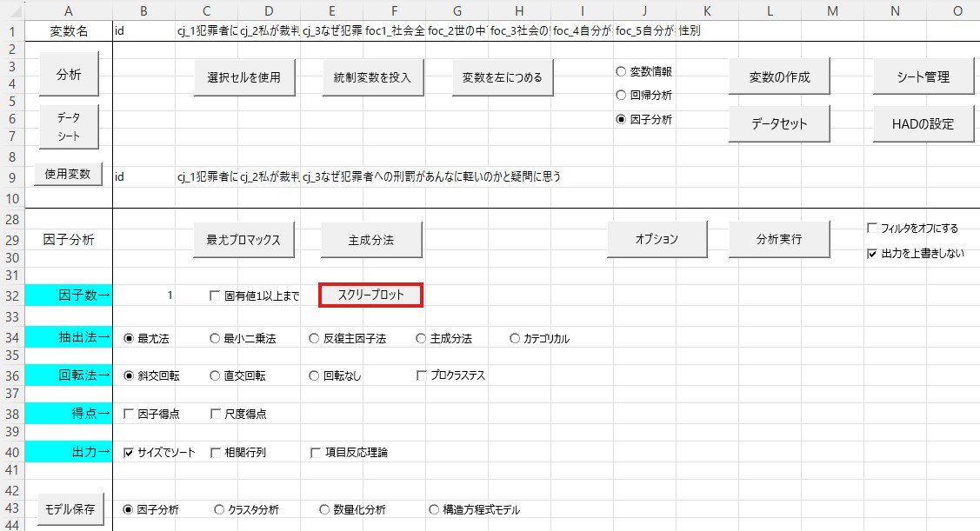Click the HADの設定 button
This screenshot has width=980, height=531.
[x=923, y=124]
